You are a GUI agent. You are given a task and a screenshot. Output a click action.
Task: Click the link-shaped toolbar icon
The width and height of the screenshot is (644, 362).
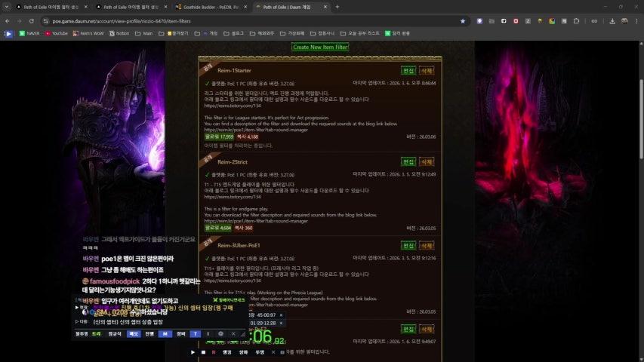point(594,21)
